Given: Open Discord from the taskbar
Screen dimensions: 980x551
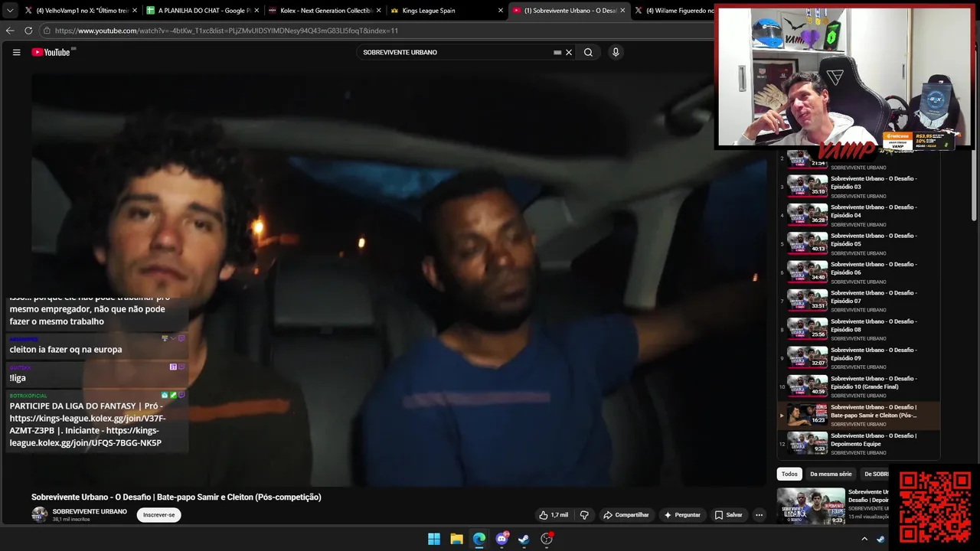Looking at the screenshot, I should [502, 539].
